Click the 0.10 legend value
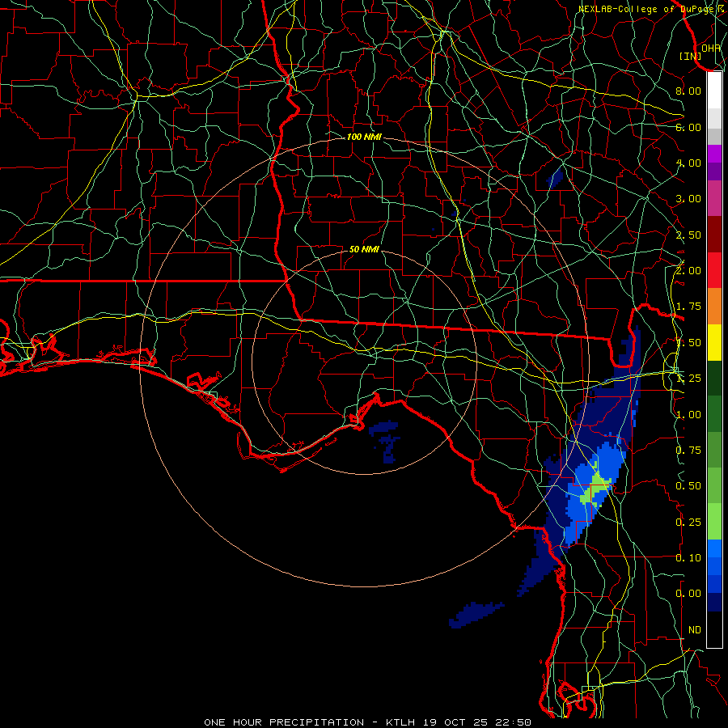The width and height of the screenshot is (728, 728). (x=688, y=558)
